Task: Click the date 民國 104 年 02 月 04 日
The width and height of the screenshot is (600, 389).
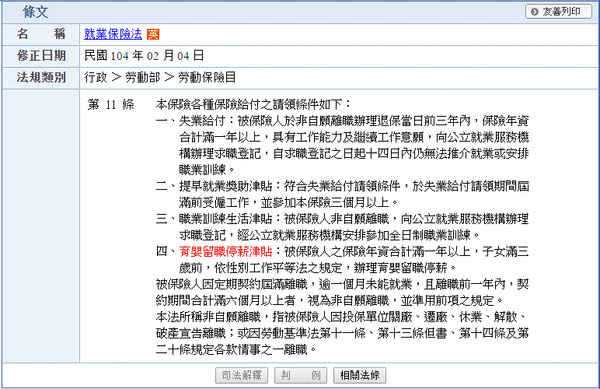Action: click(x=144, y=56)
